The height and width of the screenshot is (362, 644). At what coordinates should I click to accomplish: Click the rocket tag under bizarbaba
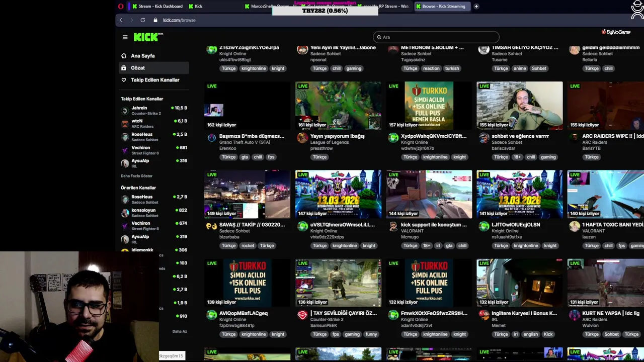point(248,246)
